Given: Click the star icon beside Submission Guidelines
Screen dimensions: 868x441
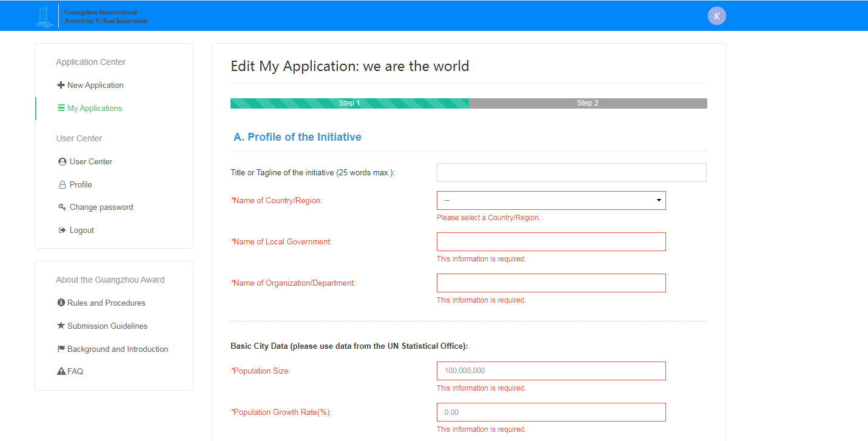Looking at the screenshot, I should (61, 326).
